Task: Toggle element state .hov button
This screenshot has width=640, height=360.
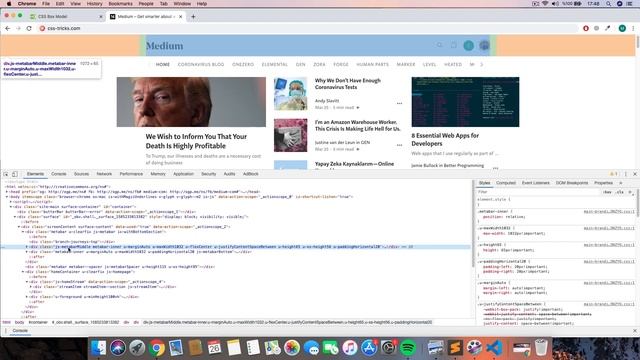Action: pos(607,192)
